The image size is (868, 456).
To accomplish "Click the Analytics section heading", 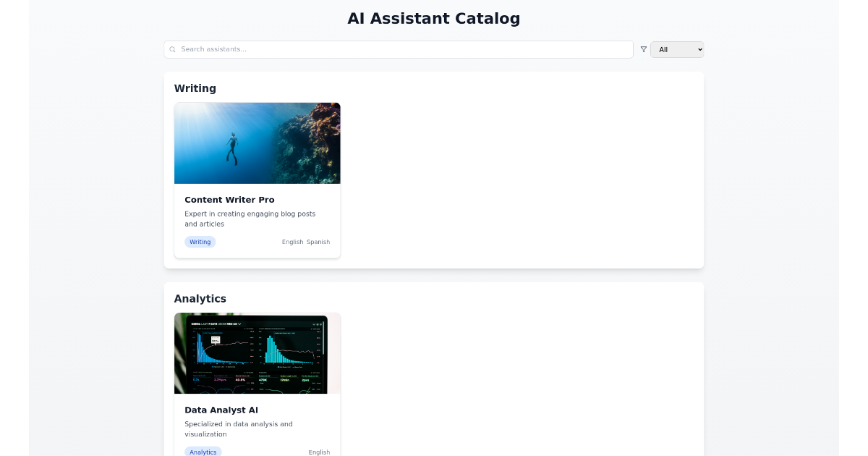I will click(x=200, y=298).
